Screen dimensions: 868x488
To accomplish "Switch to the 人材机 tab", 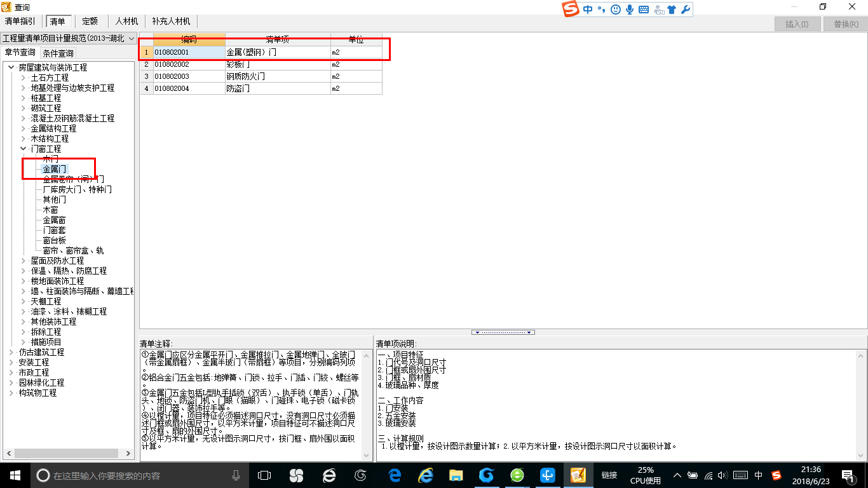I will (x=126, y=22).
